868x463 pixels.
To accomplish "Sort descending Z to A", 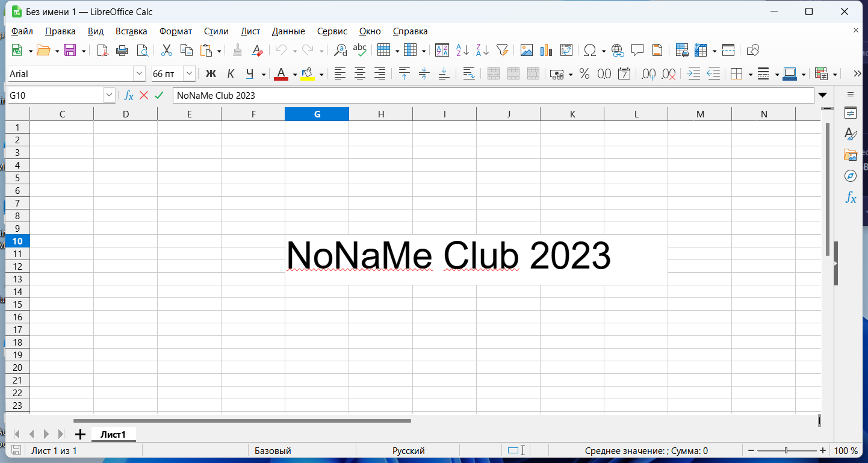I will pos(482,51).
